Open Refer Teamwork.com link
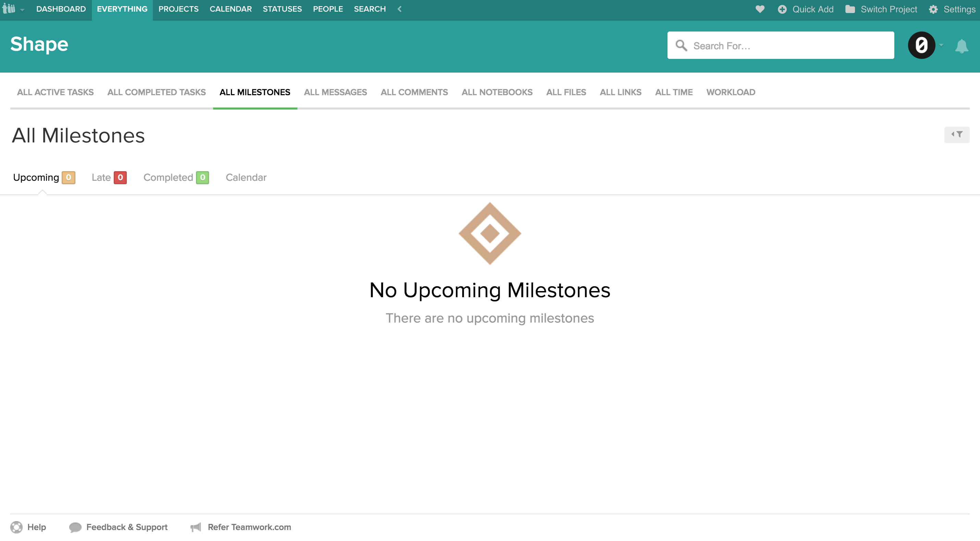 point(249,527)
